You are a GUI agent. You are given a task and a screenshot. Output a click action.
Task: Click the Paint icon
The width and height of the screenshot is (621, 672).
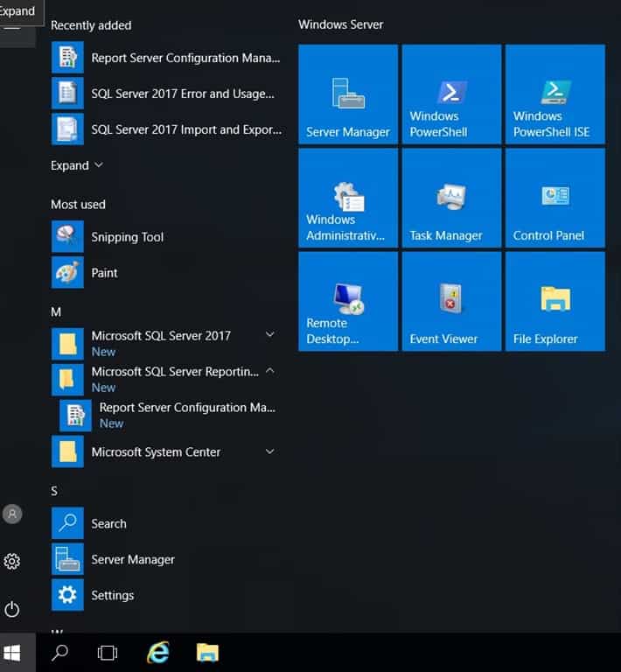click(67, 273)
